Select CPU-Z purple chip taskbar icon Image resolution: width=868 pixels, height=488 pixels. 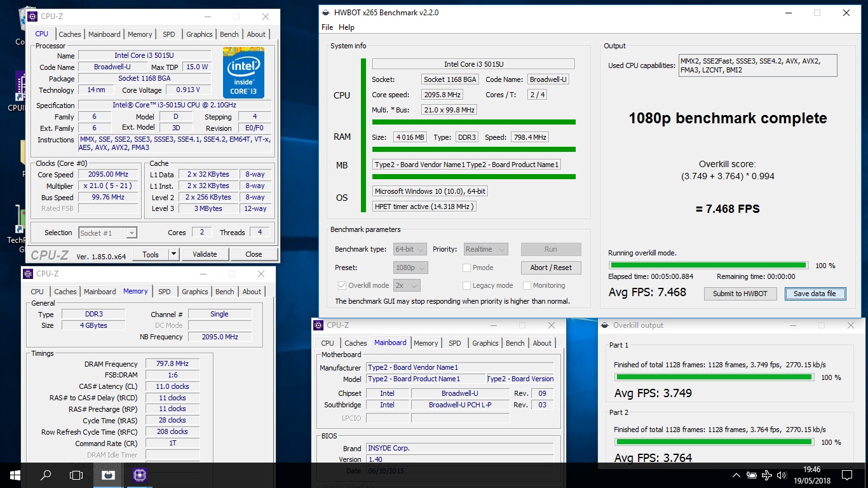(140, 475)
